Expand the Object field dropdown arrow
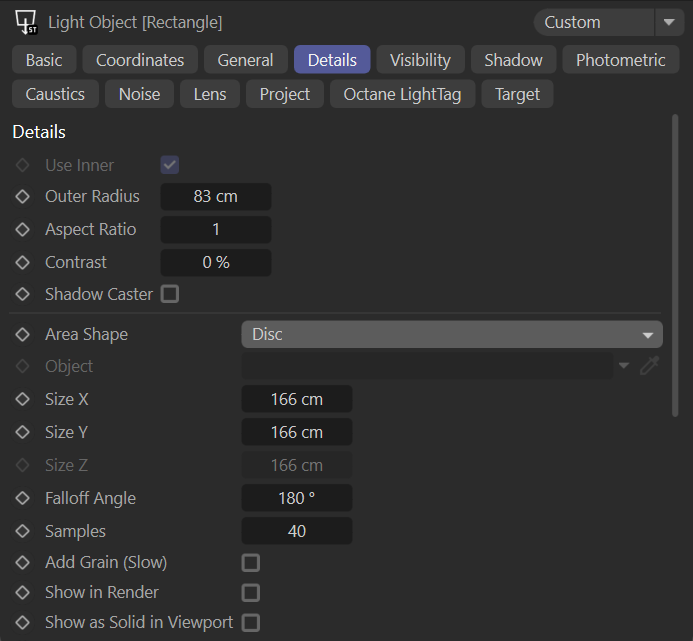 pos(624,366)
